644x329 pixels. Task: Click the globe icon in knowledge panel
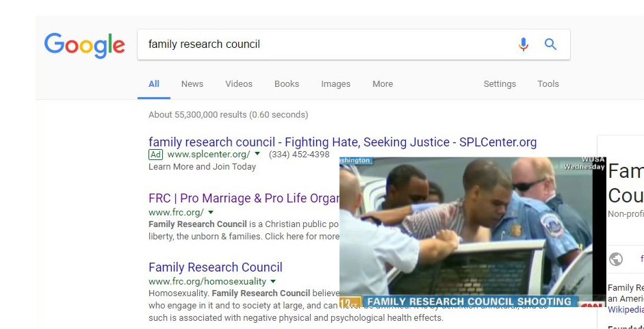tap(616, 259)
